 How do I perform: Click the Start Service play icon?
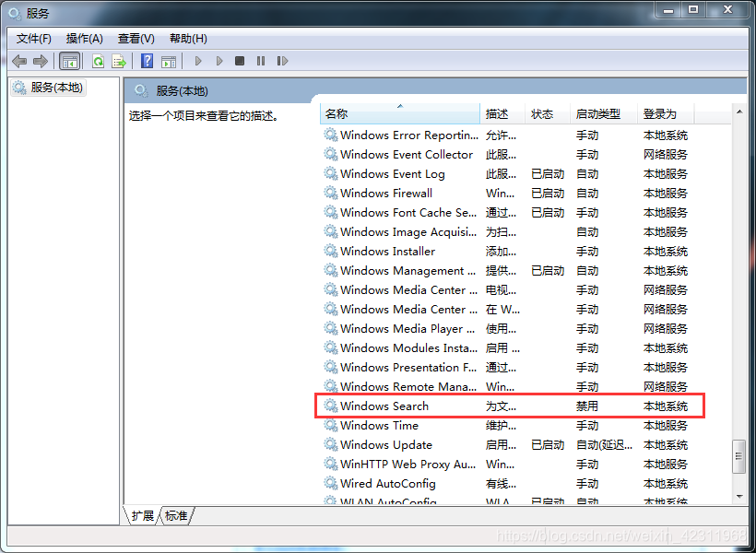[198, 61]
